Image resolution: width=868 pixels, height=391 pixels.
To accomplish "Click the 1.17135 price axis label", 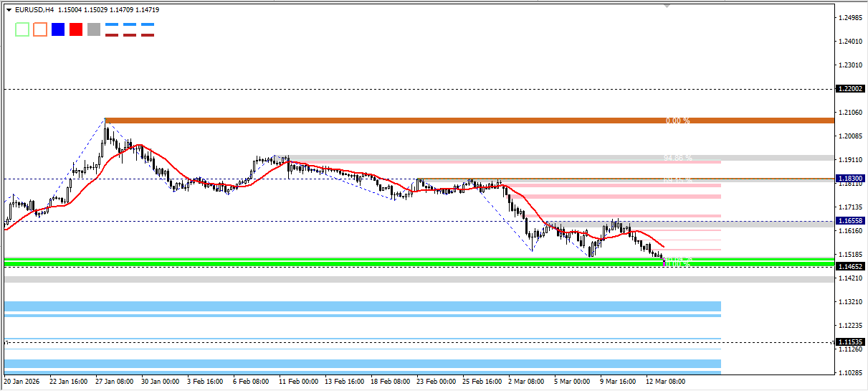I will click(850, 207).
